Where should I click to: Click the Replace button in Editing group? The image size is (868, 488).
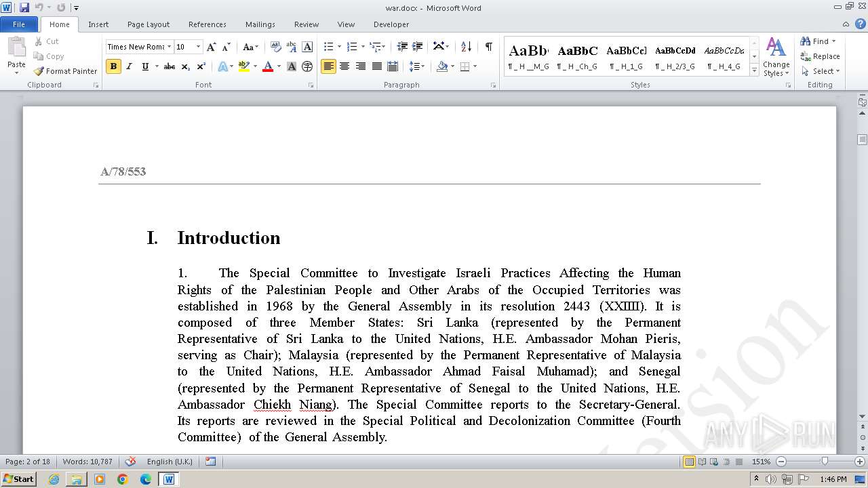[x=821, y=56]
